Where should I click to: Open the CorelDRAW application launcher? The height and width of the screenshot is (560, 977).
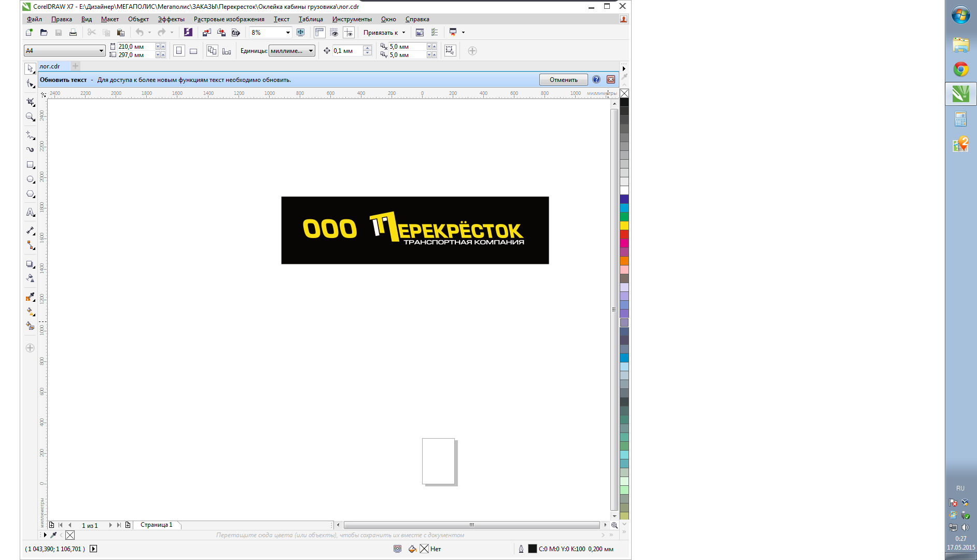pyautogui.click(x=453, y=32)
